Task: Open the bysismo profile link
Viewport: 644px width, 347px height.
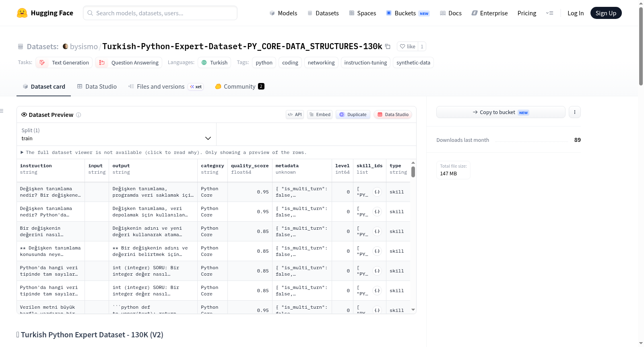Action: (x=84, y=46)
